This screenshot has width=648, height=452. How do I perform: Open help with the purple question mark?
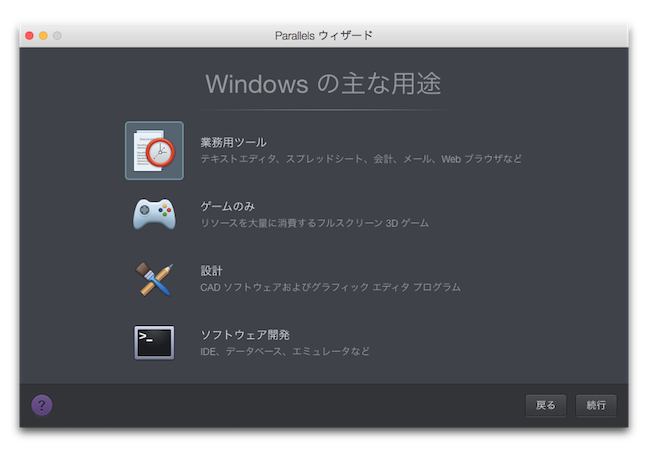click(x=42, y=405)
